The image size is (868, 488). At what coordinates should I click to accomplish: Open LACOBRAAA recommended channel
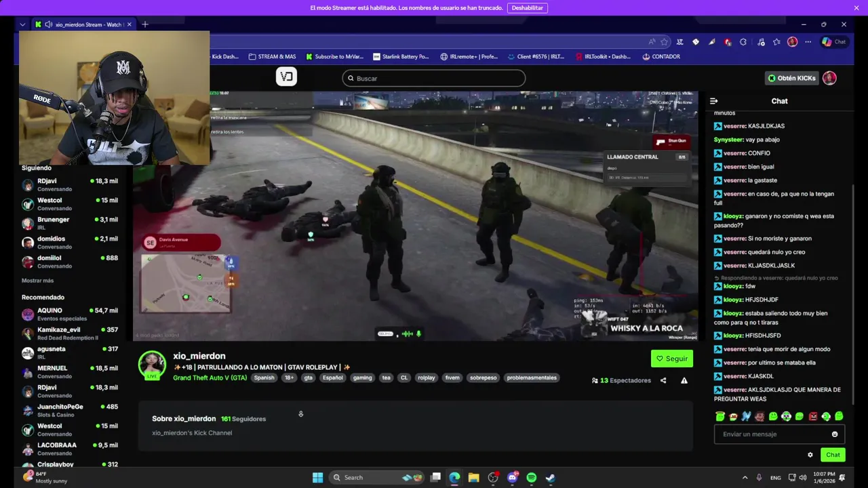(69, 449)
